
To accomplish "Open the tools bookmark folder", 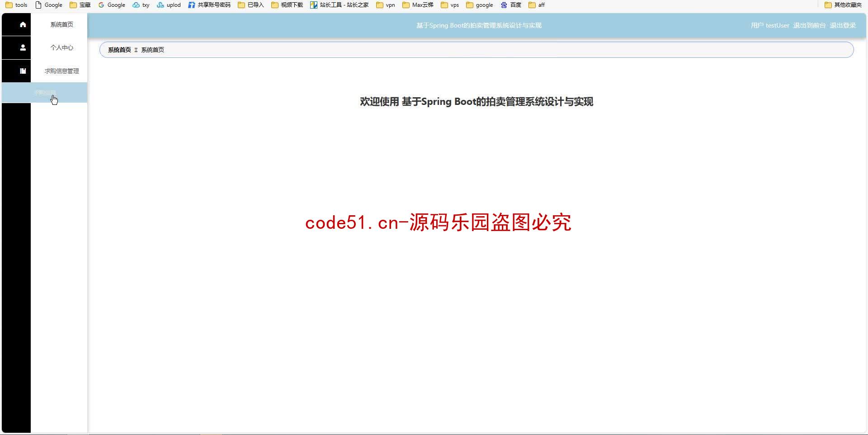I will 16,5.
